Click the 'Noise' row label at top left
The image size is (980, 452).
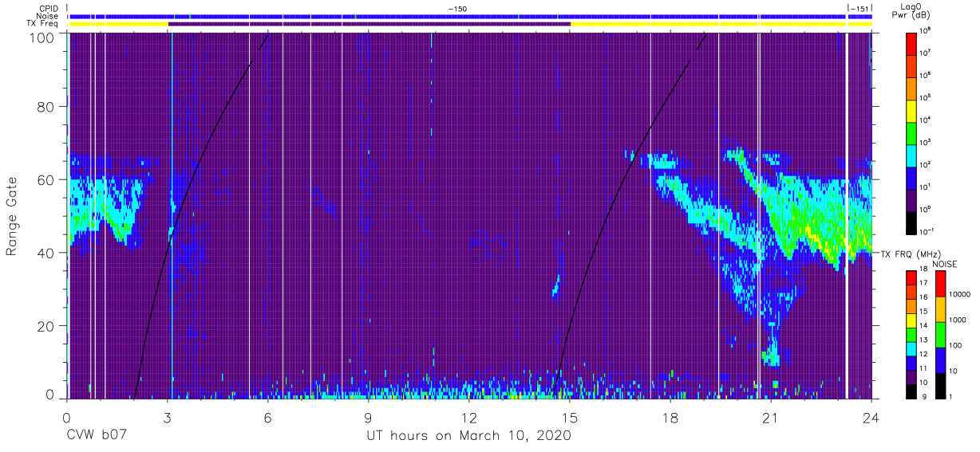pos(48,16)
